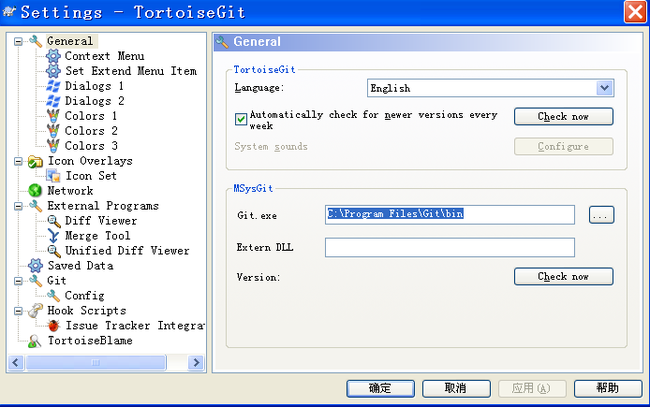Click the Colors 1 palette icon

(x=53, y=116)
